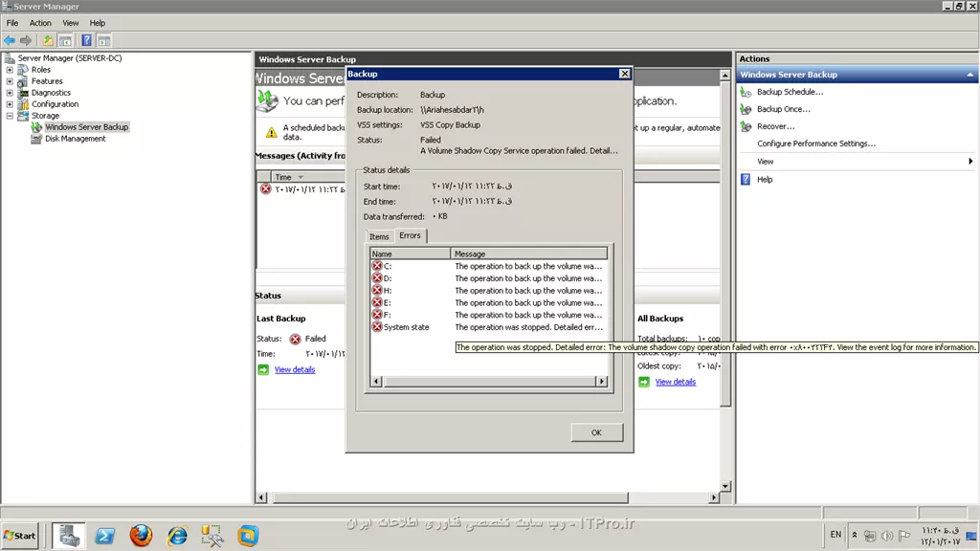Expand the Roles tree node

pos(10,69)
